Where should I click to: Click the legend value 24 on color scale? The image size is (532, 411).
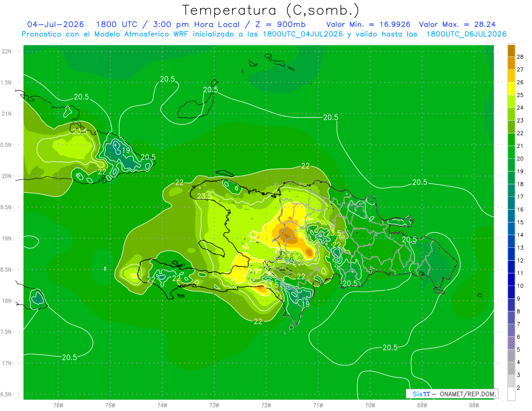[520, 108]
